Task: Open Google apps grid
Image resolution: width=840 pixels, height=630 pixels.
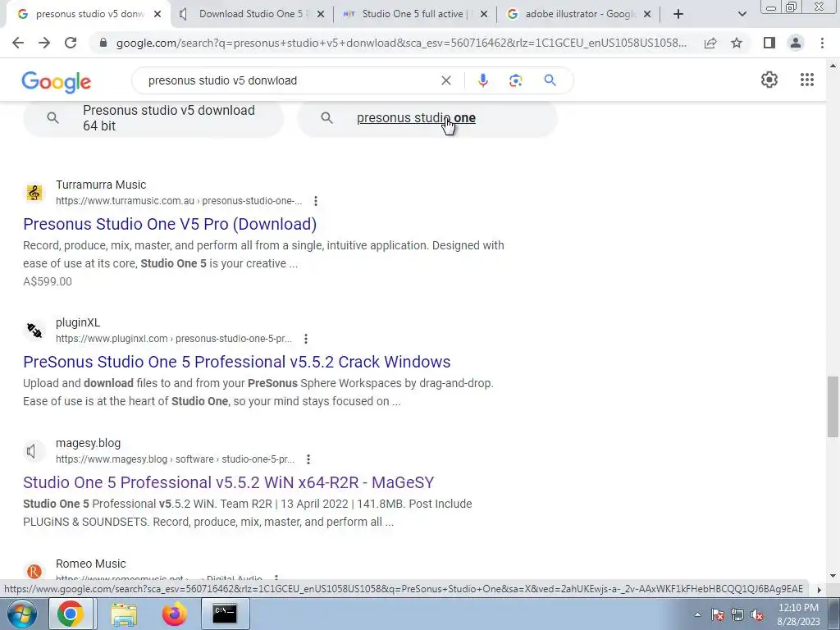Action: (x=807, y=80)
